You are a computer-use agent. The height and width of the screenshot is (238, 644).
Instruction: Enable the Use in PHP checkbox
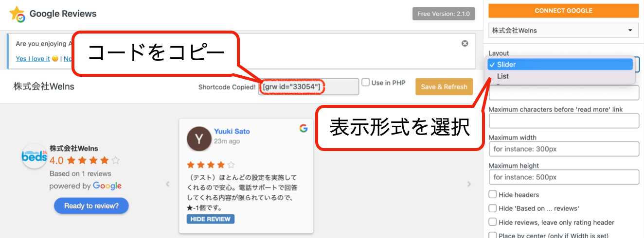(x=366, y=83)
